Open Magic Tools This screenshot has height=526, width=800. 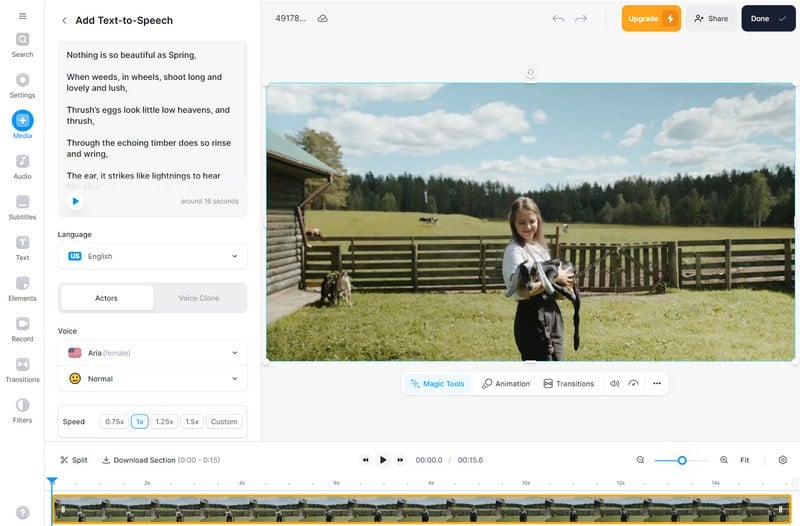438,384
